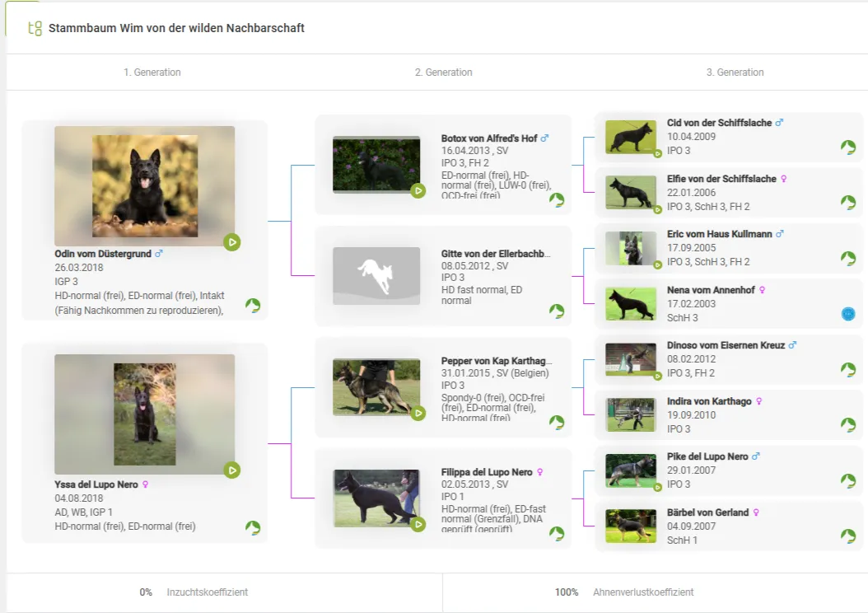The height and width of the screenshot is (613, 868).
Task: Click green pedigree icon in Botox von Alfred's Hof card
Action: (x=557, y=200)
